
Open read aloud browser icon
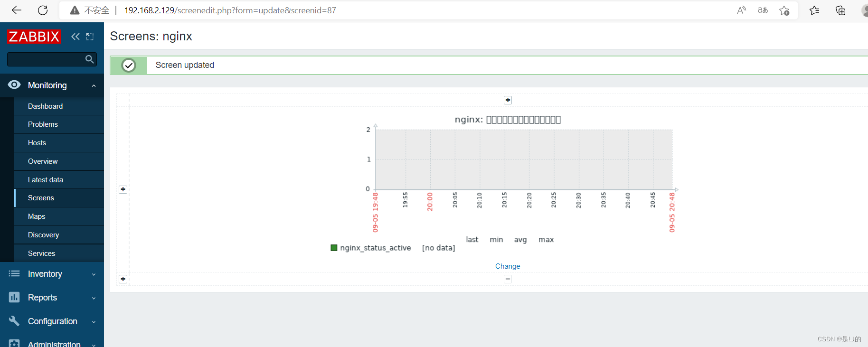click(x=741, y=10)
